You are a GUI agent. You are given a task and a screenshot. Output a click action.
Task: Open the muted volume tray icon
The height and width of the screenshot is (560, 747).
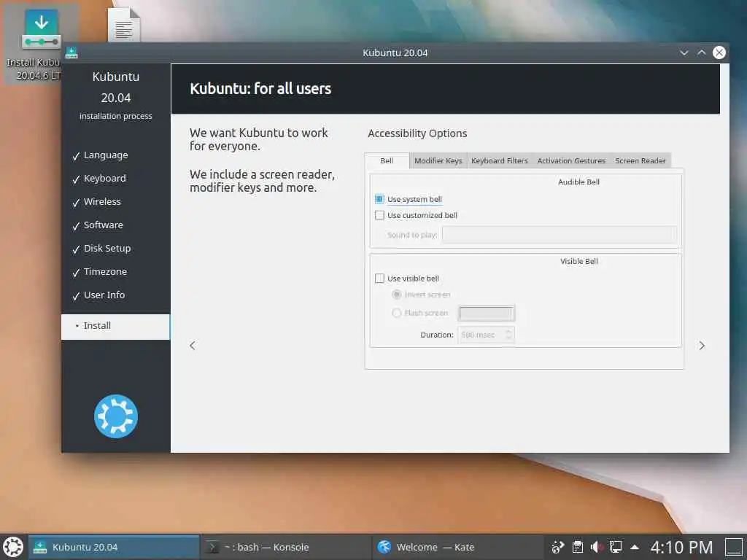point(597,547)
